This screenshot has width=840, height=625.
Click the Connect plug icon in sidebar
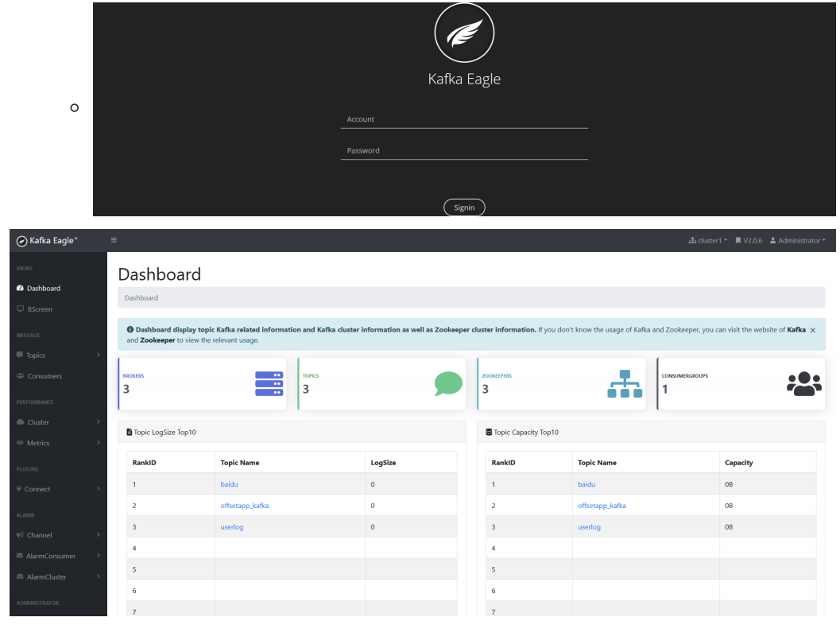[19, 489]
